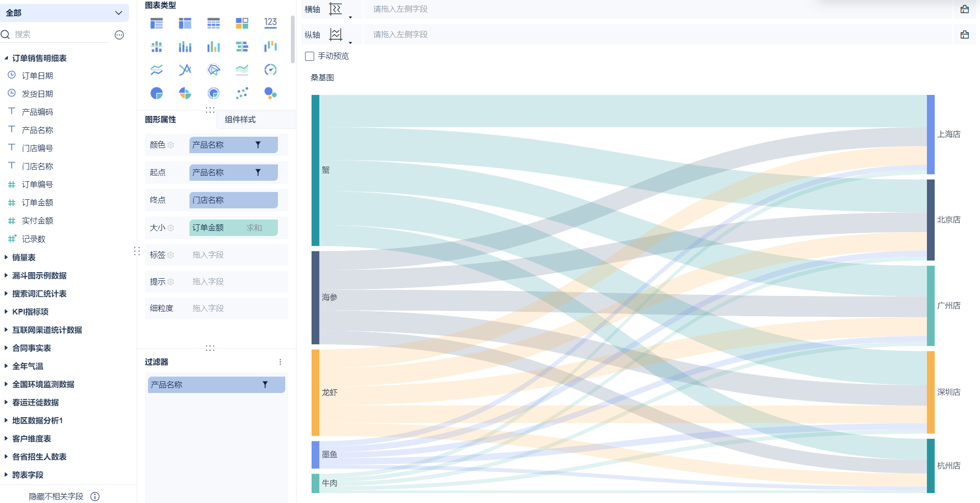Select the KPI number card chart type
This screenshot has height=503, width=980.
point(271,23)
